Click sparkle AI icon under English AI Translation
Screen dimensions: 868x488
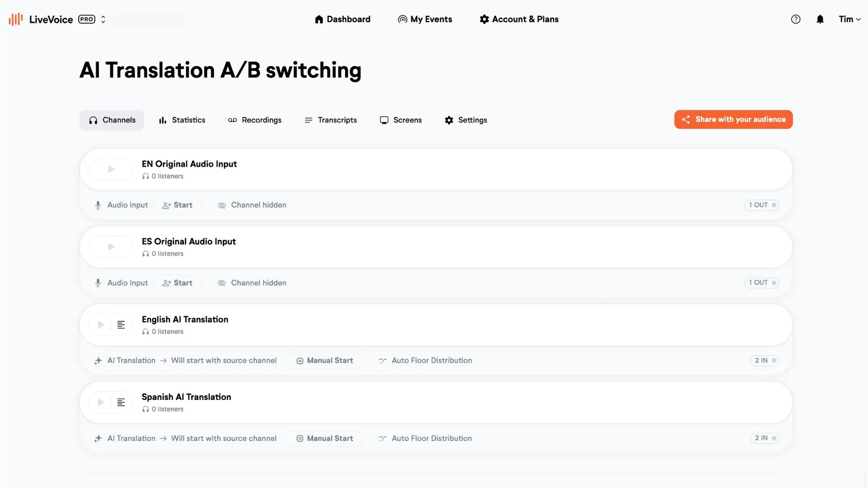(98, 361)
